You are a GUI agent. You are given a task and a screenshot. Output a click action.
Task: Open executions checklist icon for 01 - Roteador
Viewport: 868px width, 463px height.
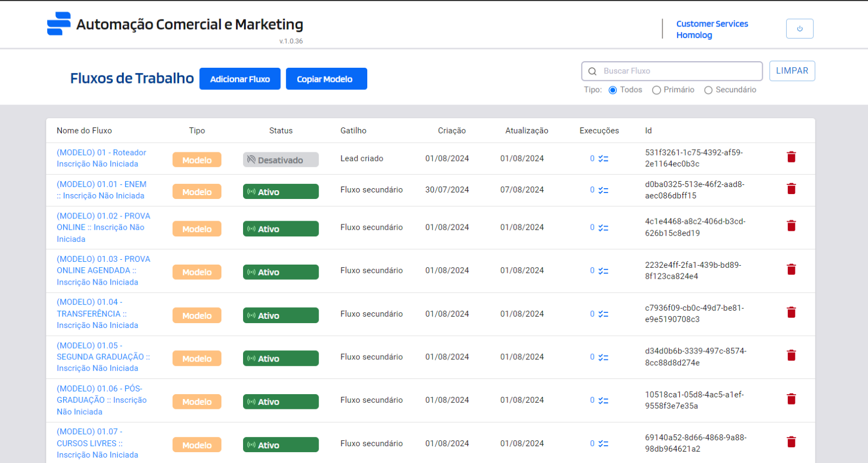603,159
